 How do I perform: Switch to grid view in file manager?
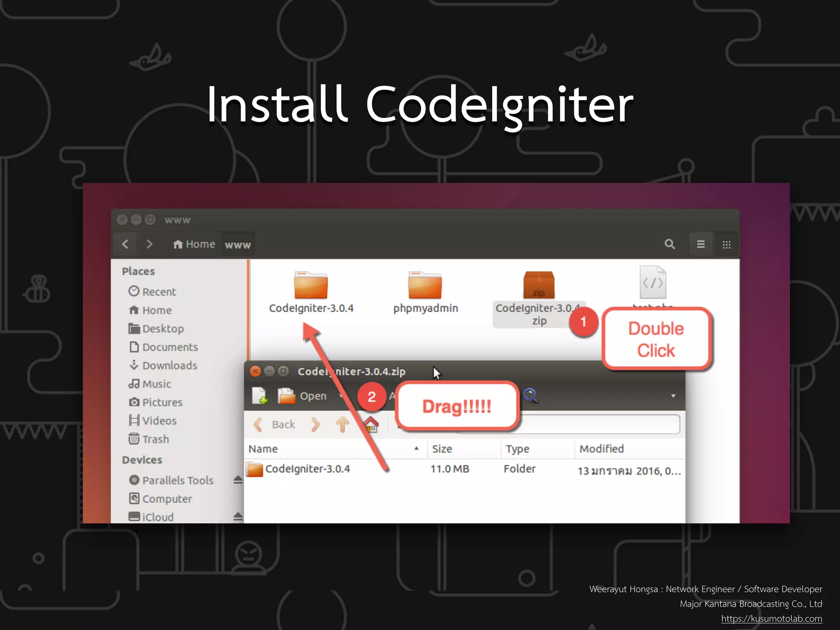(726, 244)
